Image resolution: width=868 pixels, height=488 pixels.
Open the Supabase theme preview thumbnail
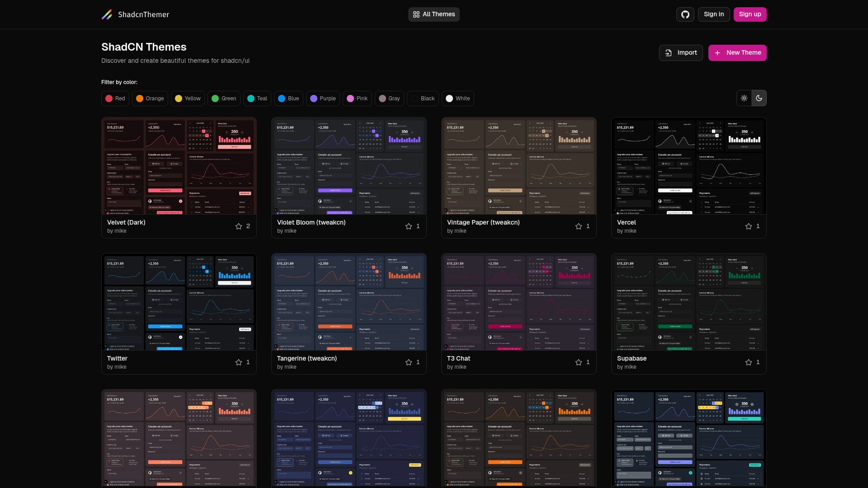689,302
